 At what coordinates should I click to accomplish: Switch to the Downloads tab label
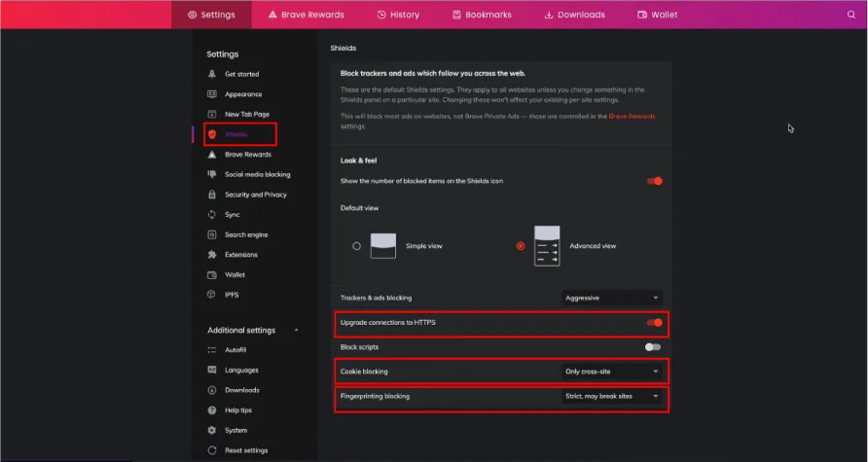click(x=581, y=15)
